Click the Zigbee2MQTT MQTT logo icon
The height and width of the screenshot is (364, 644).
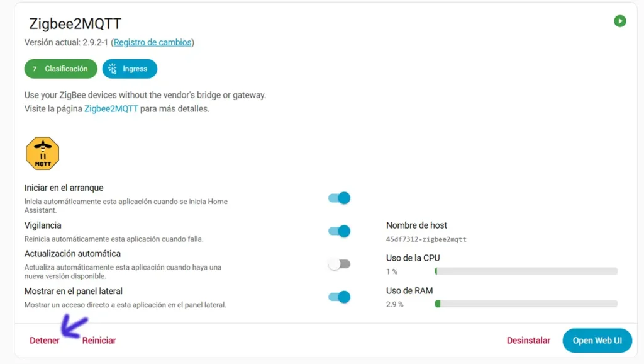42,152
